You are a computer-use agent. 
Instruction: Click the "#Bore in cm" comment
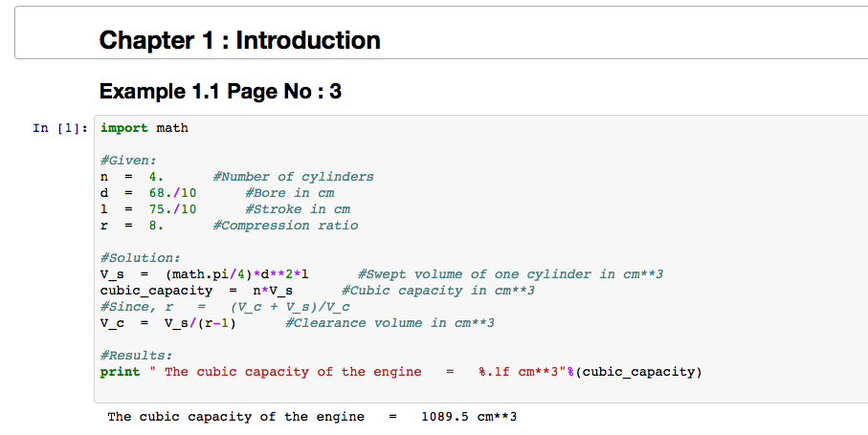290,193
